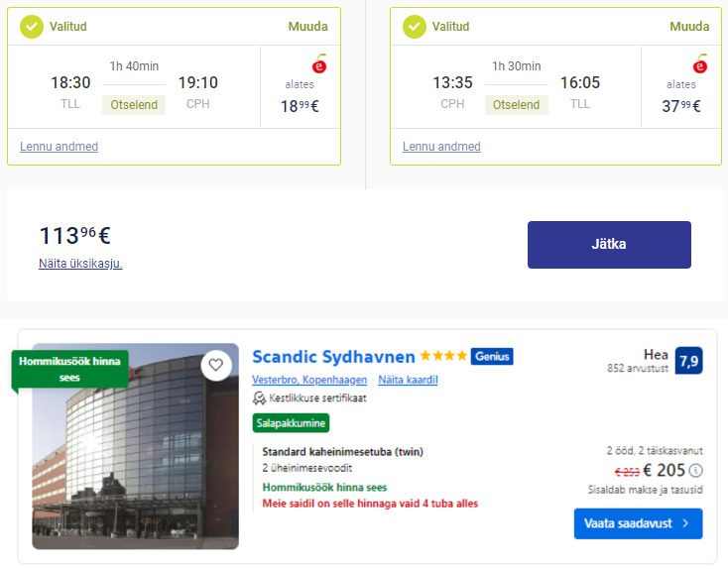Open the Scandic Sydhavnen hotel photo
Image resolution: width=728 pixels, height=569 pixels.
coord(135,446)
